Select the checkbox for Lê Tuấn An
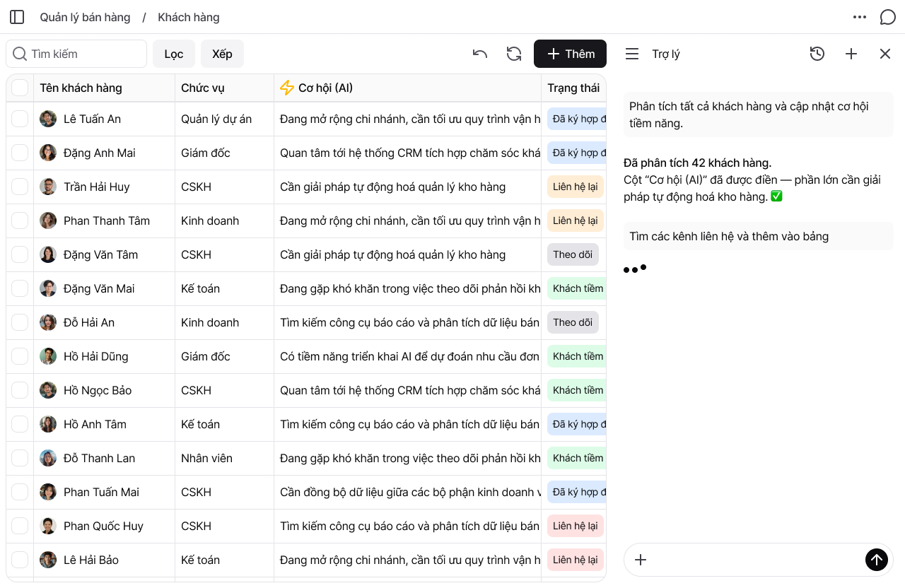This screenshot has width=905, height=588. tap(20, 119)
